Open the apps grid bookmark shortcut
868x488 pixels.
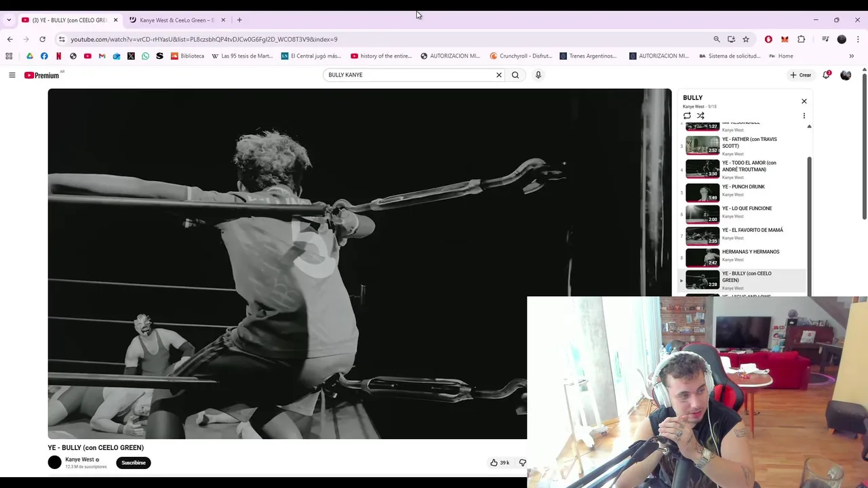click(9, 56)
